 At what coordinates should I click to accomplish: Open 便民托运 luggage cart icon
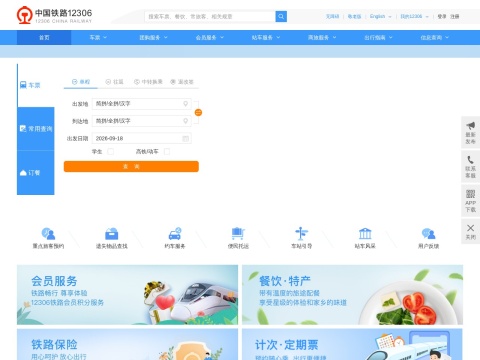(x=238, y=234)
